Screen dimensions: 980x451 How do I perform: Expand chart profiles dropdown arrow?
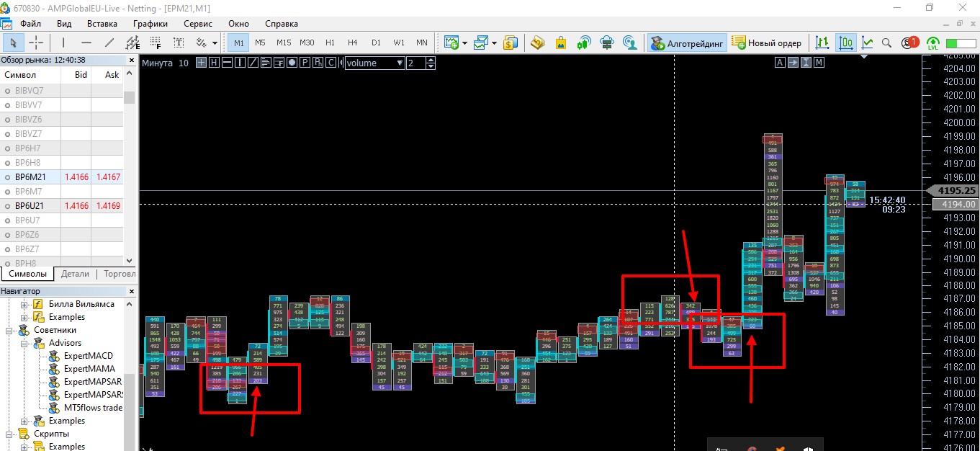[x=495, y=43]
